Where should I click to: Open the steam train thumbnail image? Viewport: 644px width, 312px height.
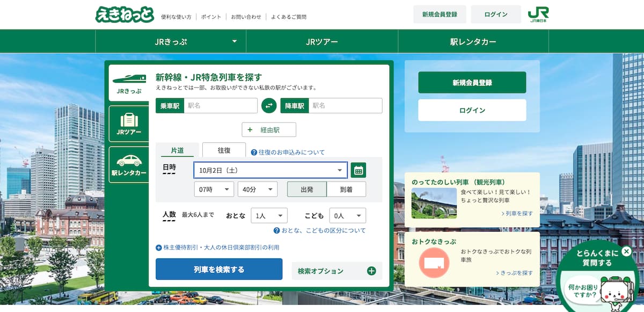434,203
